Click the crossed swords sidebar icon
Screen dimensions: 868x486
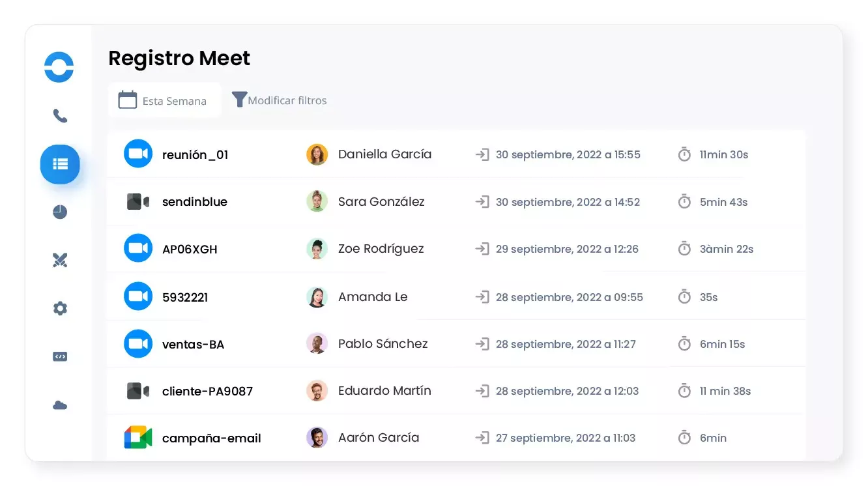pyautogui.click(x=60, y=261)
